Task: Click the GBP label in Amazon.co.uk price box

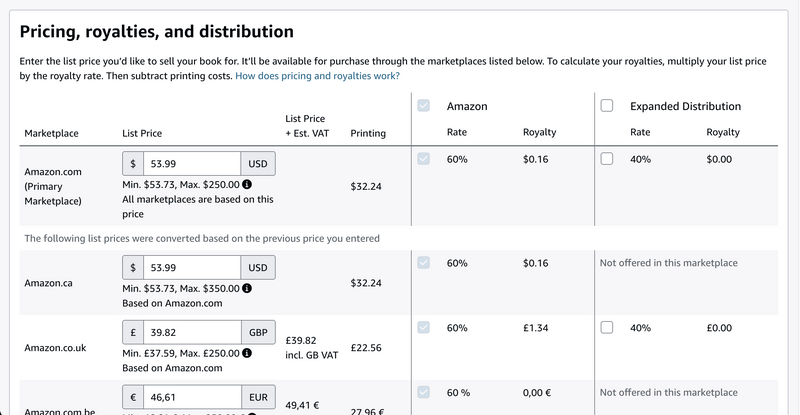Action: [x=258, y=332]
